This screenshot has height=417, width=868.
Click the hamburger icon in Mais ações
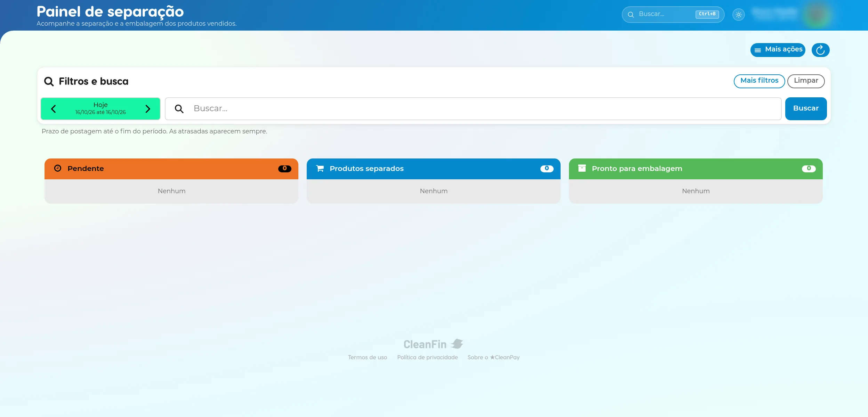(x=758, y=50)
